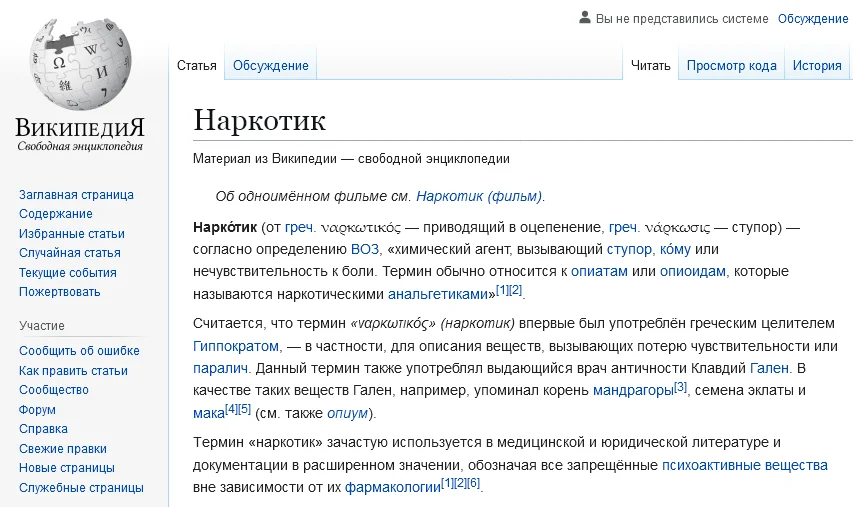
Task: Open the Просмотр кода tab
Action: point(731,66)
